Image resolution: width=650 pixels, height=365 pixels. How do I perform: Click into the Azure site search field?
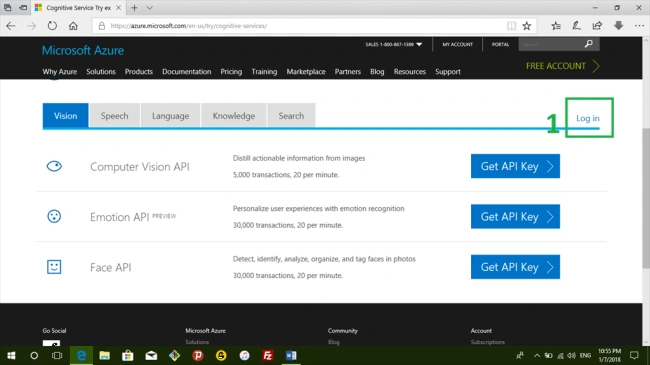point(551,44)
